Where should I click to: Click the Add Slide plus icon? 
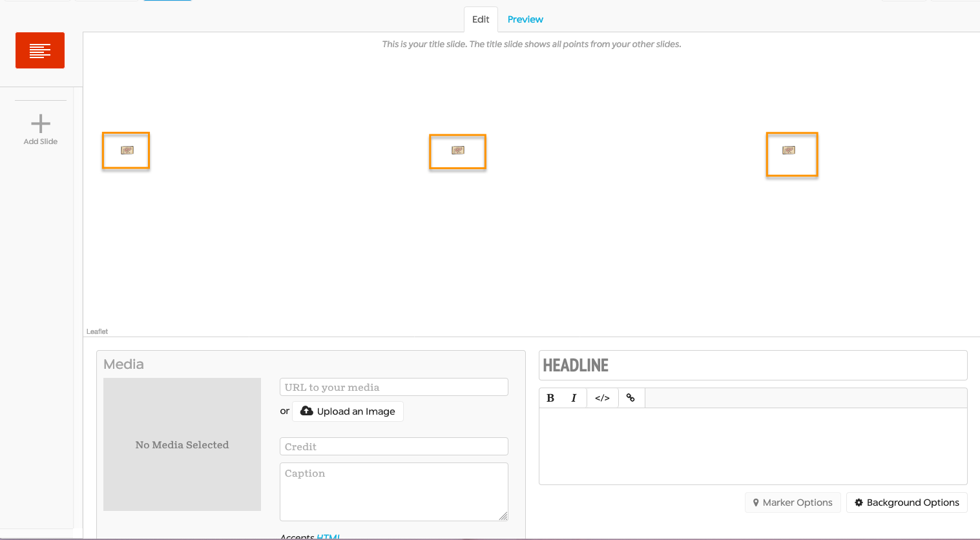point(41,124)
